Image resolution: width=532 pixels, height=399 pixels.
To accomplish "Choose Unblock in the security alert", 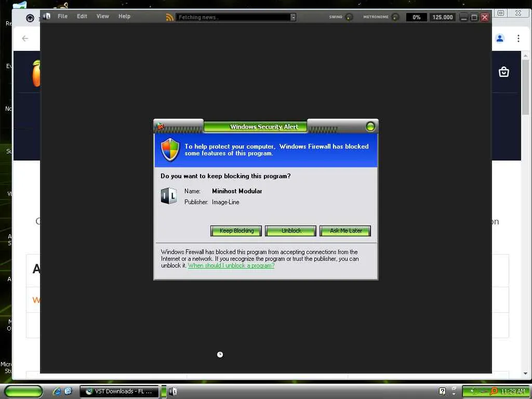I will click(291, 231).
